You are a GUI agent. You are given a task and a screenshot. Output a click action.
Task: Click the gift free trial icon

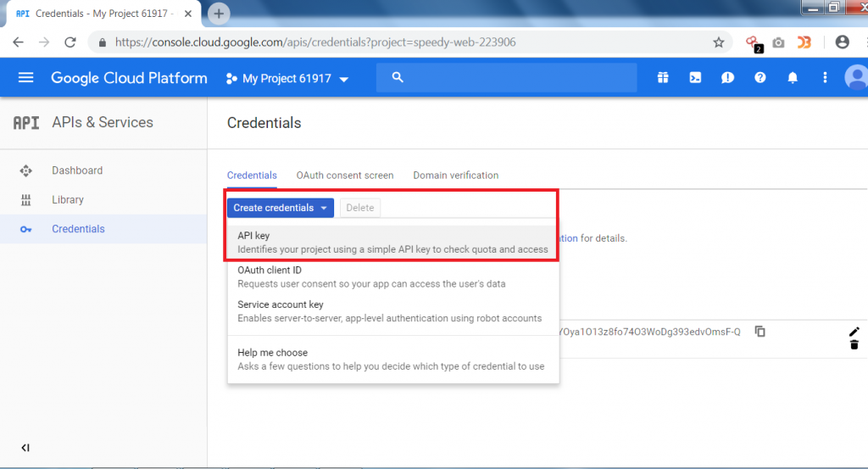[x=662, y=78]
